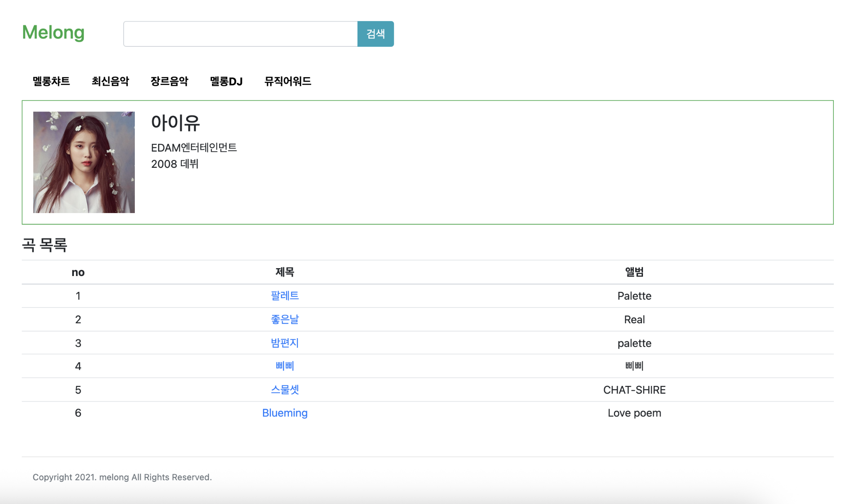Open the 뮤직어워드 page
The height and width of the screenshot is (504, 862).
[x=288, y=81]
